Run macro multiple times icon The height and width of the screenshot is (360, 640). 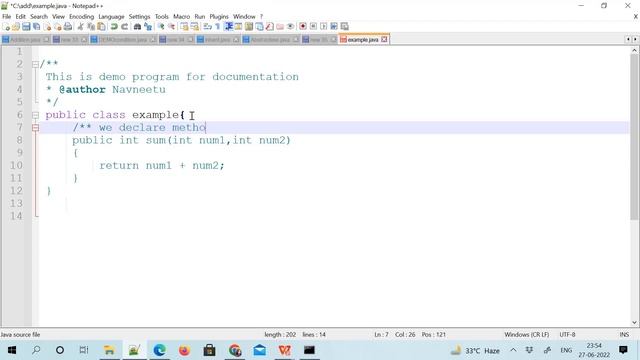pos(334,27)
